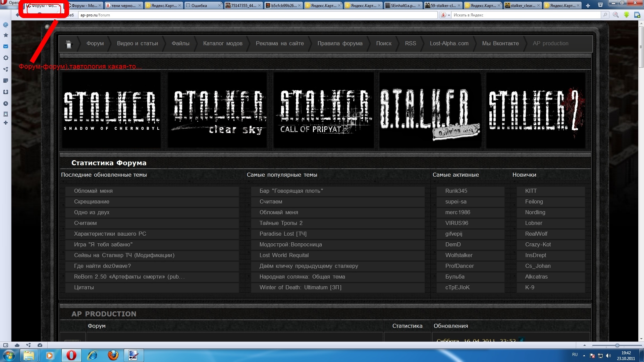Click the S.T.A.L.K.E.R. Clear Sky banner
The image size is (644, 362).
[x=217, y=110]
